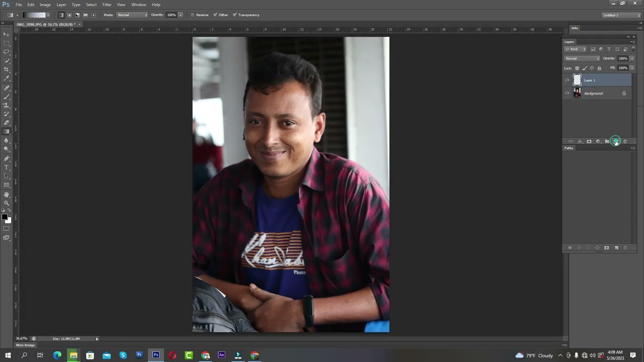Open the Layer menu
Viewport: 644px width, 362px height.
[x=61, y=5]
